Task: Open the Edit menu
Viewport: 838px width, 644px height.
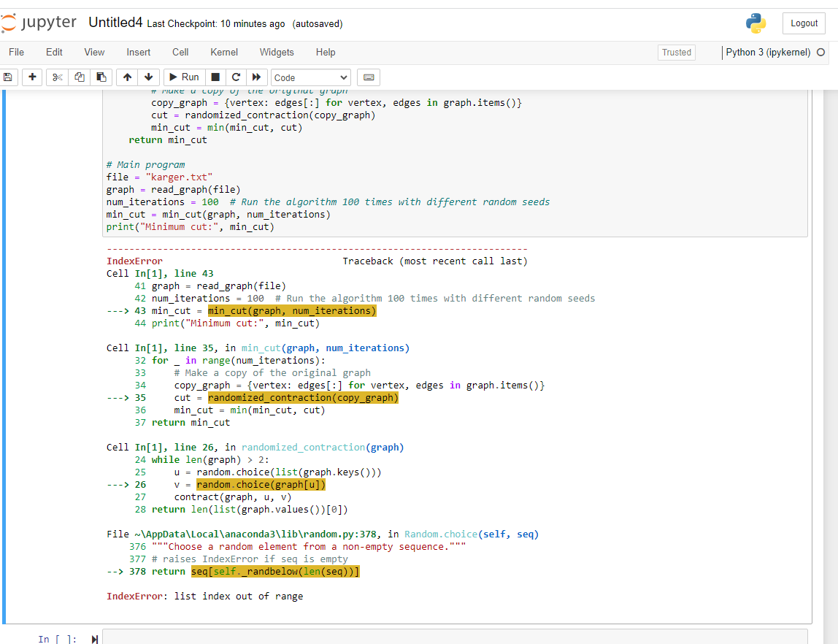Action: click(x=54, y=53)
